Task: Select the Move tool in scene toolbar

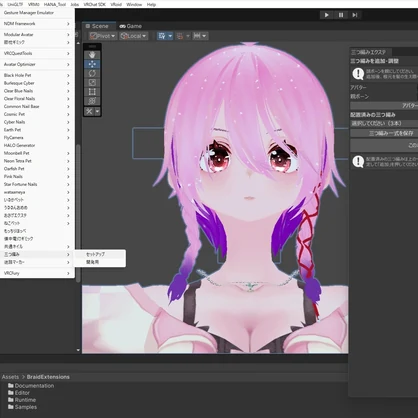Action: click(x=92, y=64)
